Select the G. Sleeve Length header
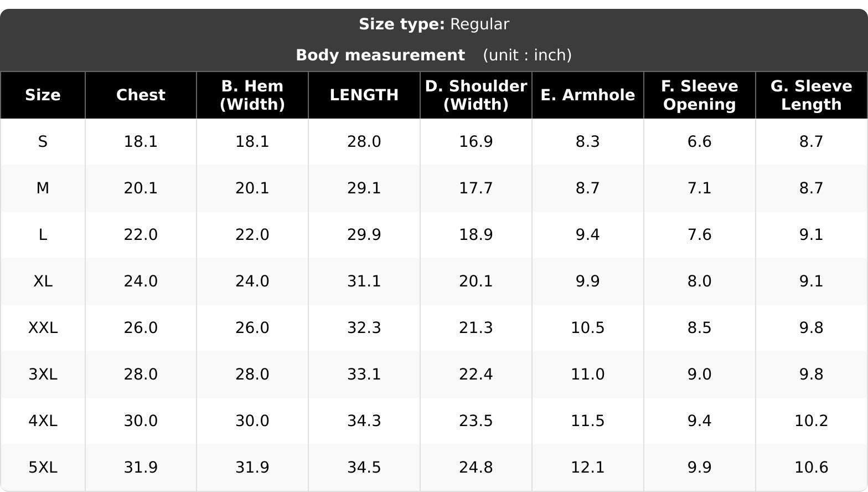 (x=812, y=95)
